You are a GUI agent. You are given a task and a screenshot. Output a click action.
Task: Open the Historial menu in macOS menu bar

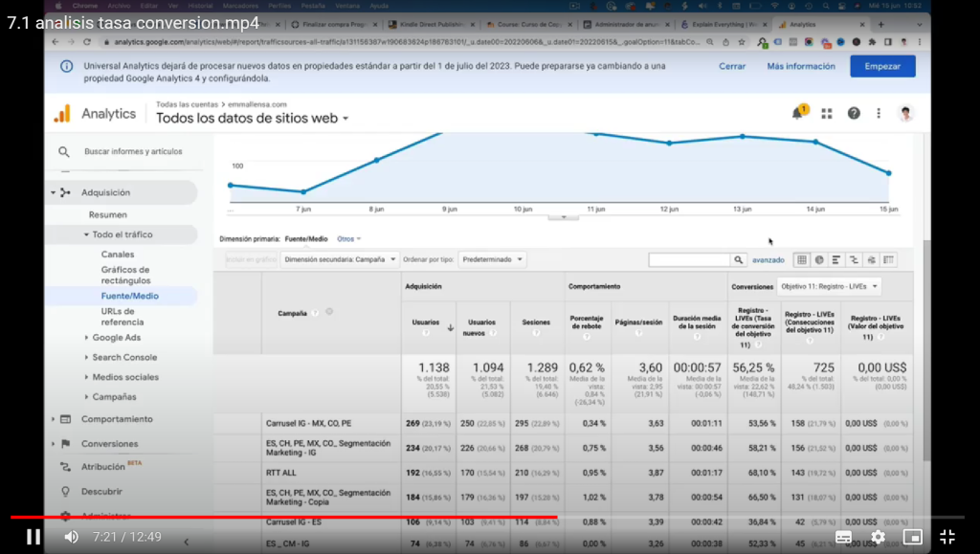[200, 6]
